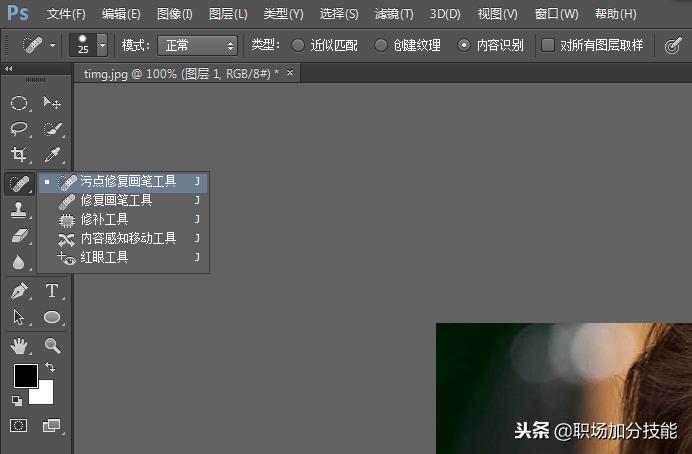Select the Eraser tool
Image resolution: width=692 pixels, height=454 pixels.
pos(19,236)
